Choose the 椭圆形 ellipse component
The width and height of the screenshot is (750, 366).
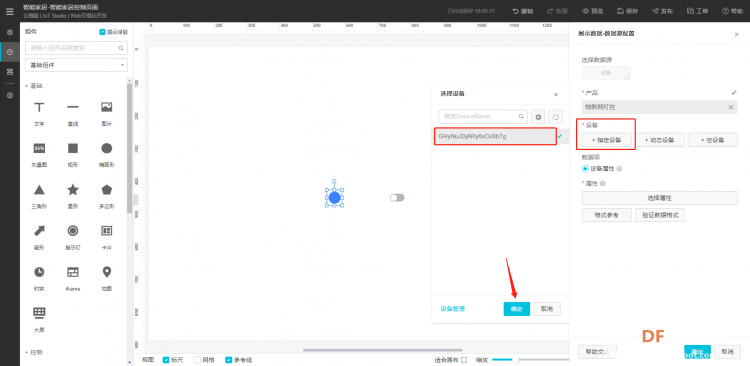click(x=107, y=155)
